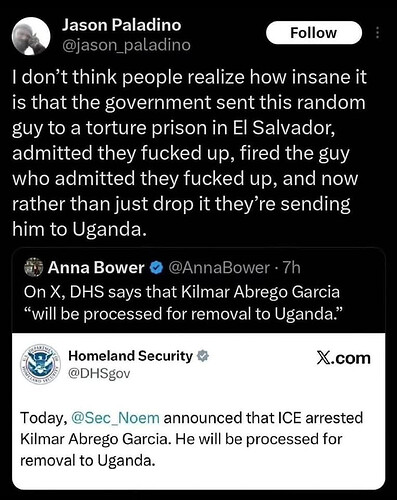This screenshot has height=500, width=397.
Task: Open Jason Paladino's profile picture
Action: [31, 36]
